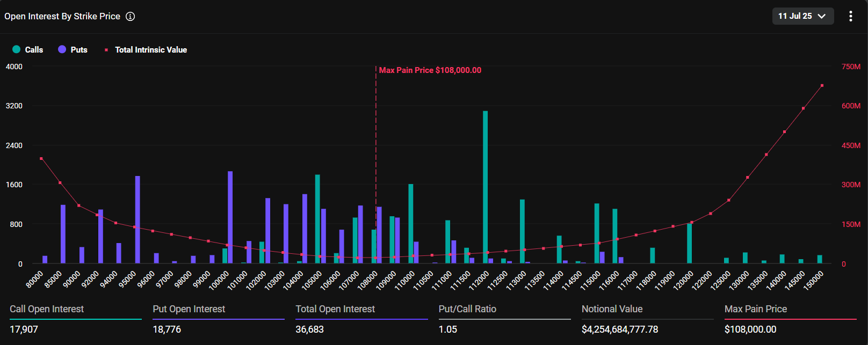Select the Call Open Interest stat
Viewport: 868px width, 345px height.
coord(47,309)
